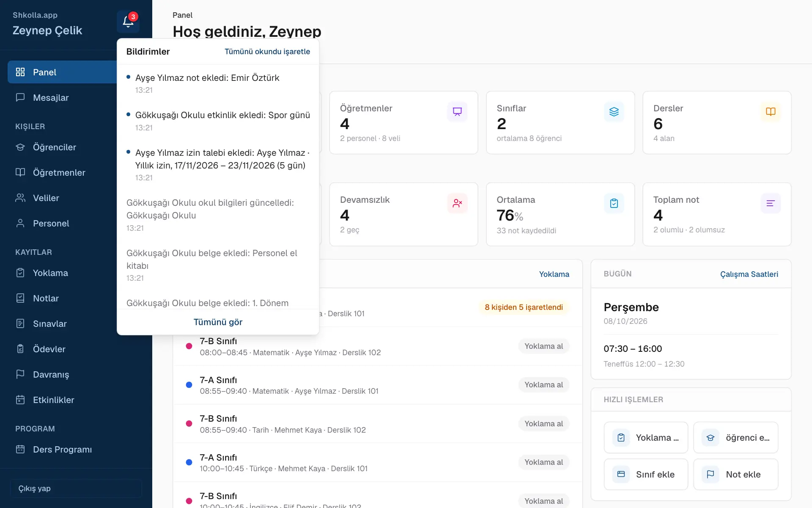812x508 pixels.
Task: Open the Çalışma Saatleri link
Action: coord(749,274)
